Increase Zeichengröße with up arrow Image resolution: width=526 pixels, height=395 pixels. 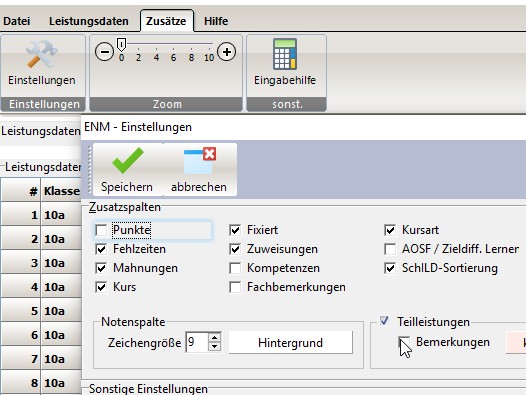[214, 337]
